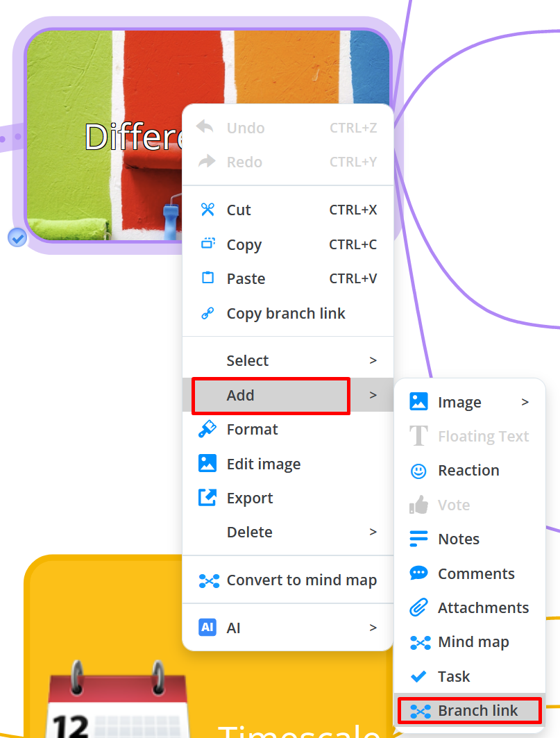
Task: Expand the Delete submenu arrow
Action: pyautogui.click(x=373, y=532)
